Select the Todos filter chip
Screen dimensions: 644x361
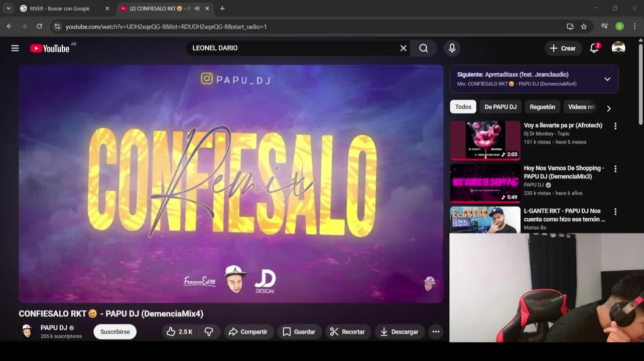[x=463, y=107]
